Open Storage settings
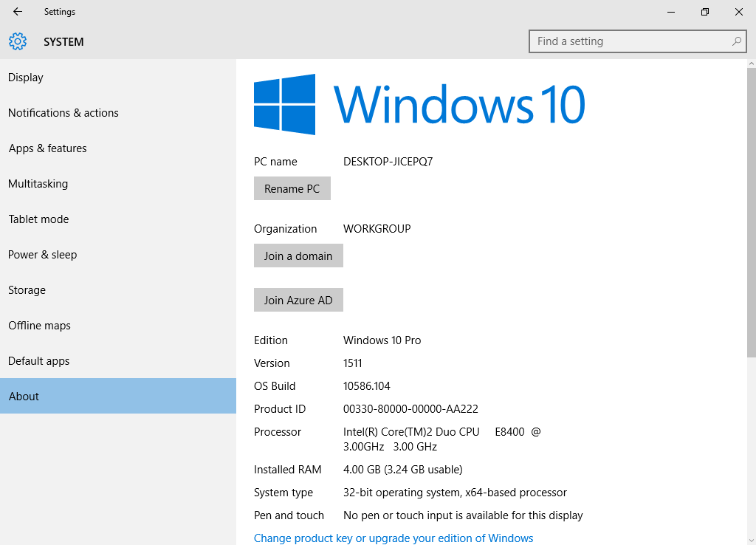This screenshot has height=545, width=756. pos(118,290)
